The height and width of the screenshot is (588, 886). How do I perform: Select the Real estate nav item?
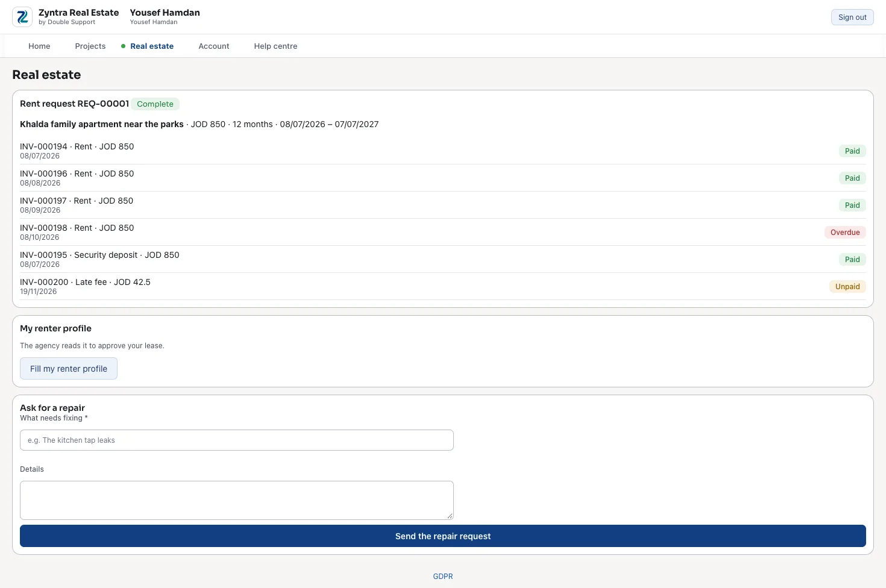click(152, 46)
